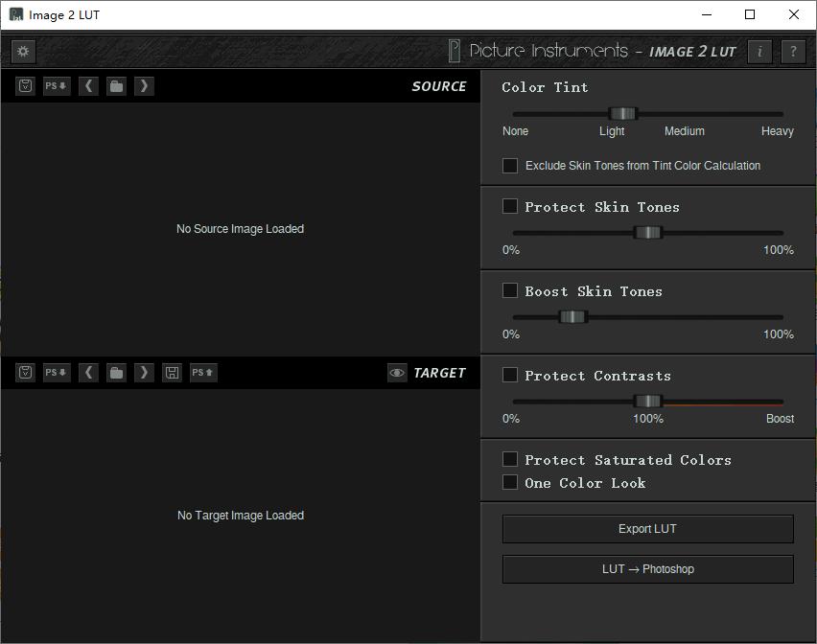817x644 pixels.
Task: Enable the One Color Look checkbox
Action: tap(510, 482)
